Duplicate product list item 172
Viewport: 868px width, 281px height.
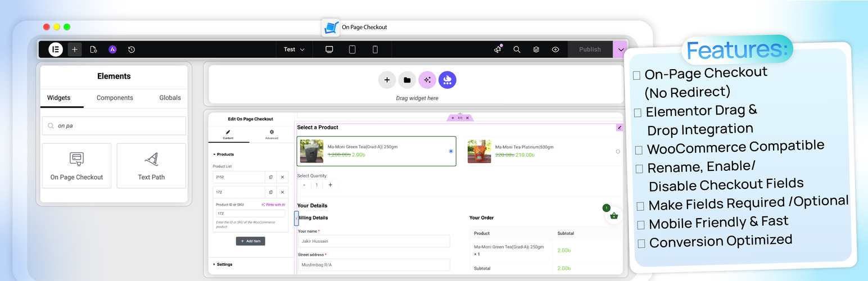[271, 192]
